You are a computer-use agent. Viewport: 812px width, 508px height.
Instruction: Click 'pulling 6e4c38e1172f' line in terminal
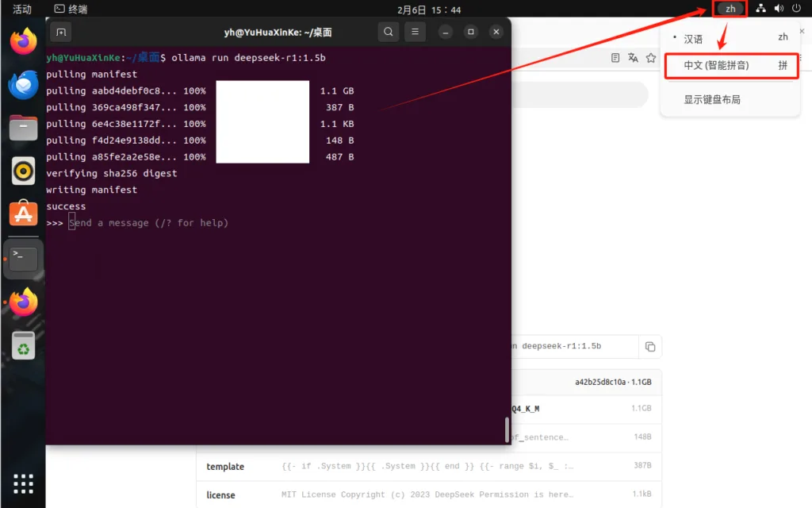(x=200, y=124)
